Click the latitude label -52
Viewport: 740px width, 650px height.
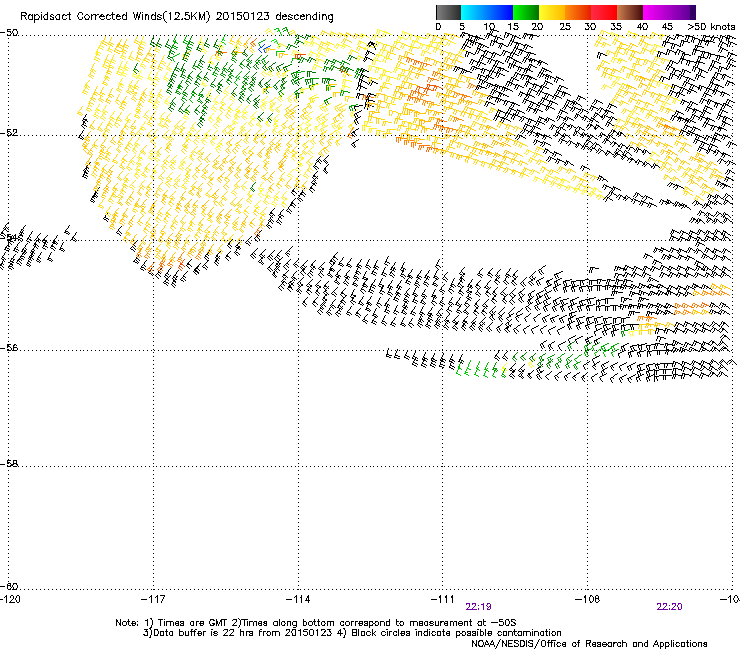[9, 133]
